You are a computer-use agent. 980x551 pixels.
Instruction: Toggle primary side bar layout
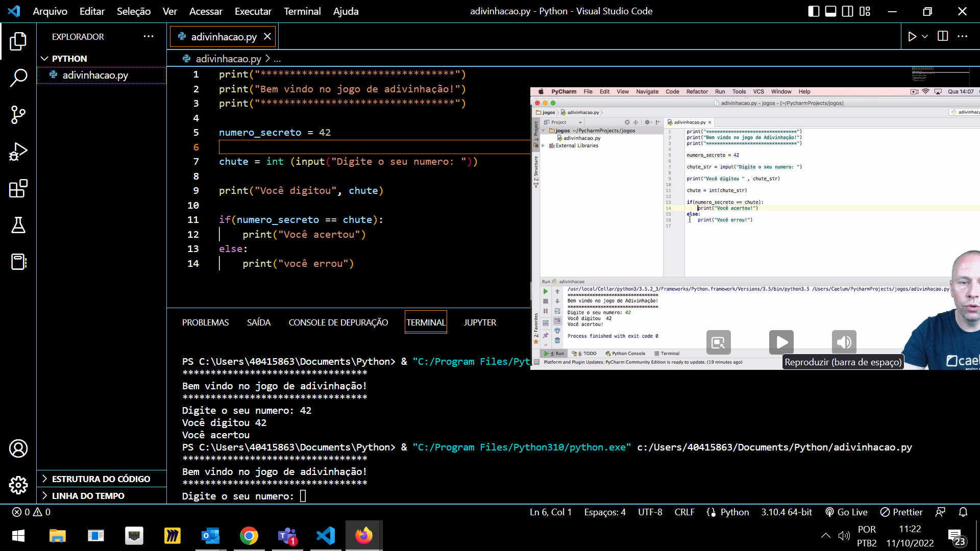coord(814,11)
